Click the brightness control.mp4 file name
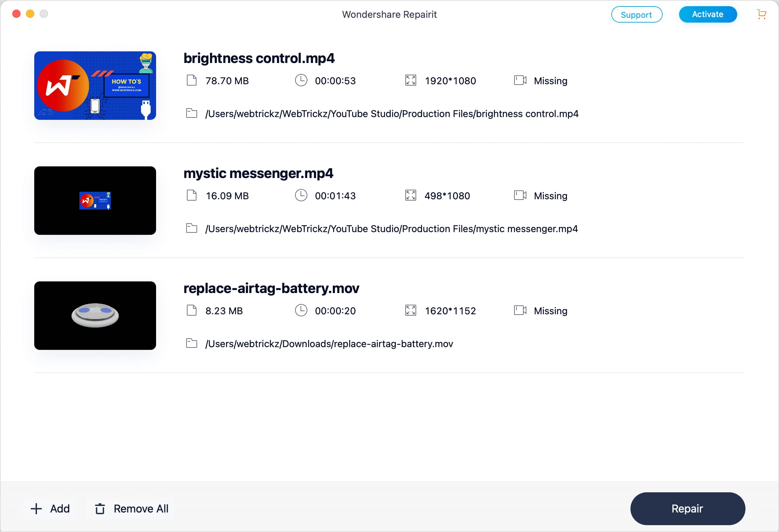779x532 pixels. pyautogui.click(x=259, y=59)
